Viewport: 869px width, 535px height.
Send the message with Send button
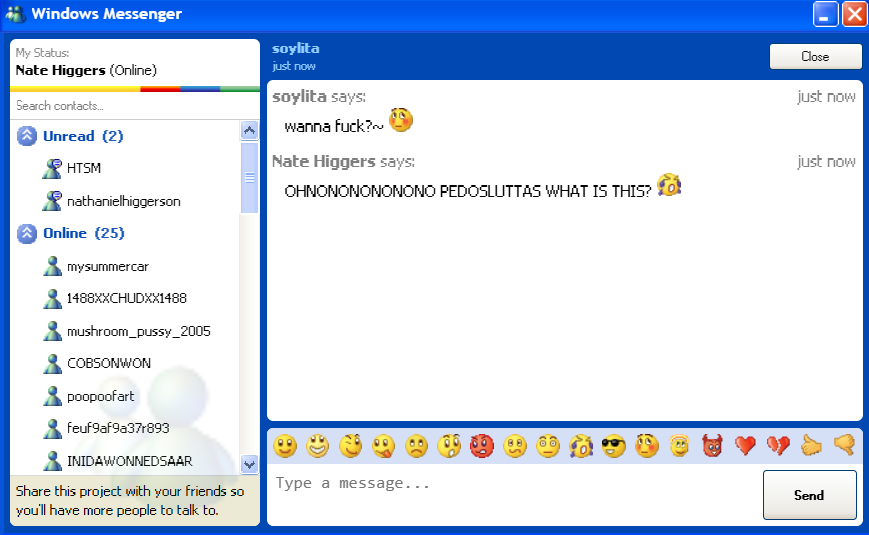810,495
